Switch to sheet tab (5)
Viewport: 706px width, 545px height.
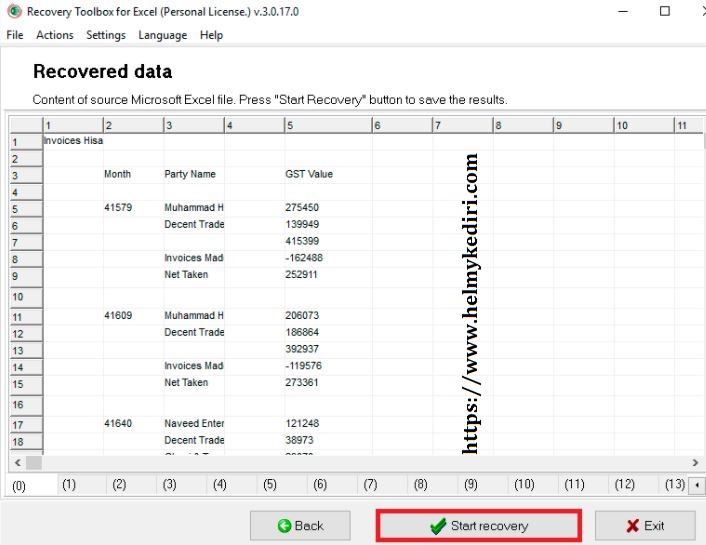point(270,485)
